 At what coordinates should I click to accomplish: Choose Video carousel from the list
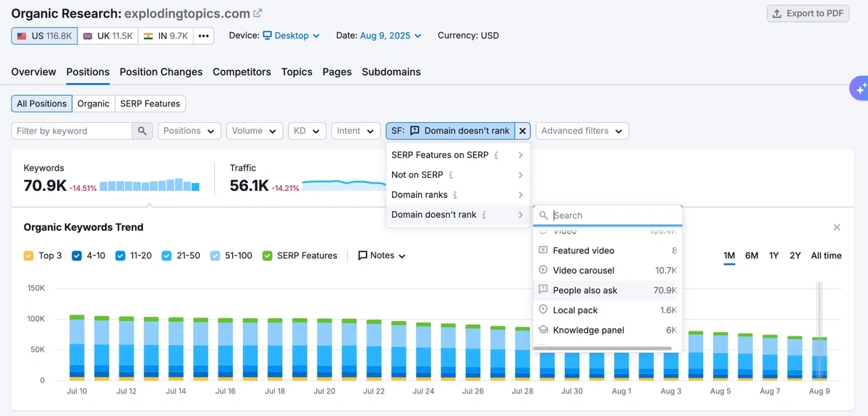(x=608, y=271)
